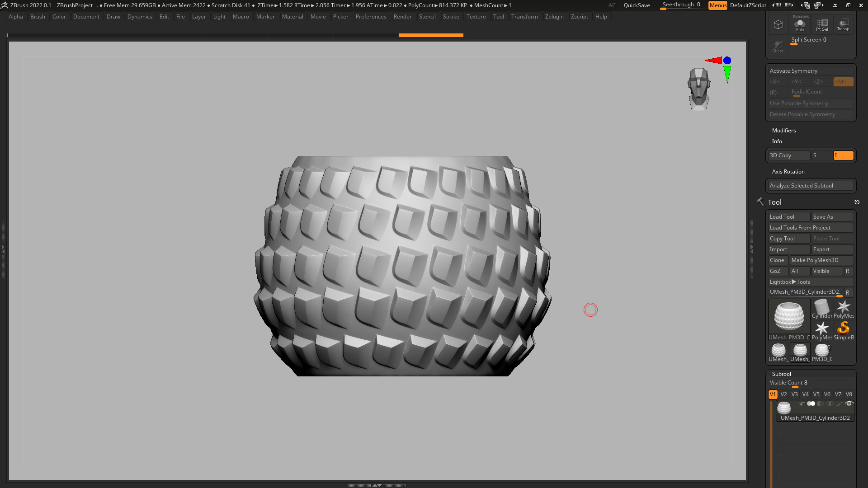868x488 pixels.
Task: Collapse the Subtool section
Action: point(782,374)
